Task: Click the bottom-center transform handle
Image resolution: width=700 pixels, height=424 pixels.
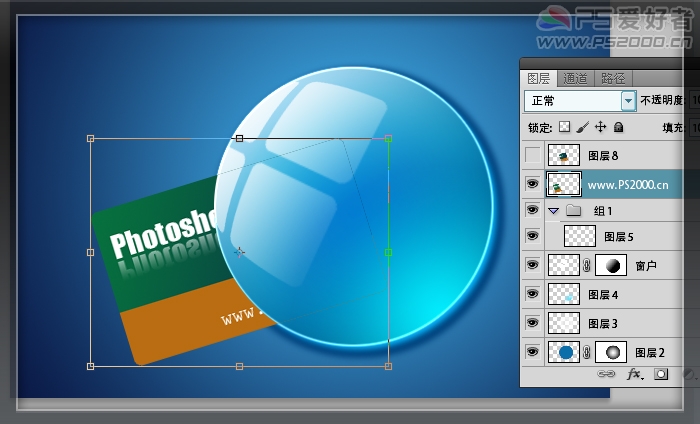Action: click(x=240, y=366)
